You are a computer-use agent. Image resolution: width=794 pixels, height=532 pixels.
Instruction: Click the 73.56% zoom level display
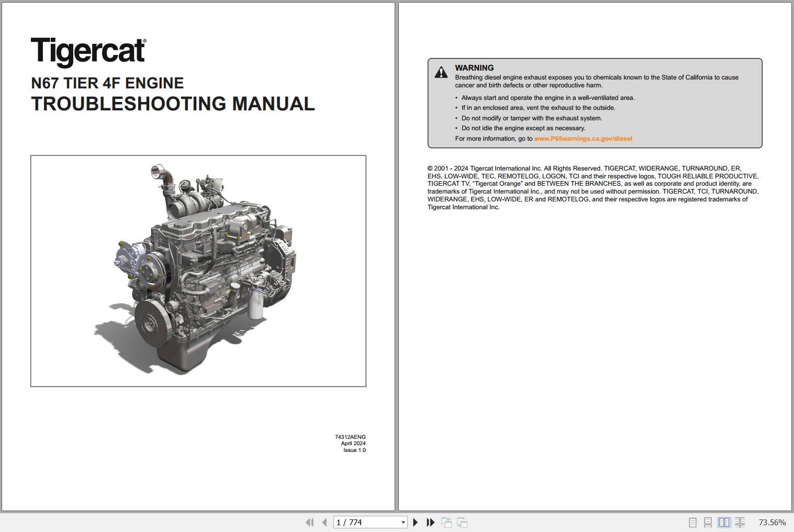(x=773, y=522)
